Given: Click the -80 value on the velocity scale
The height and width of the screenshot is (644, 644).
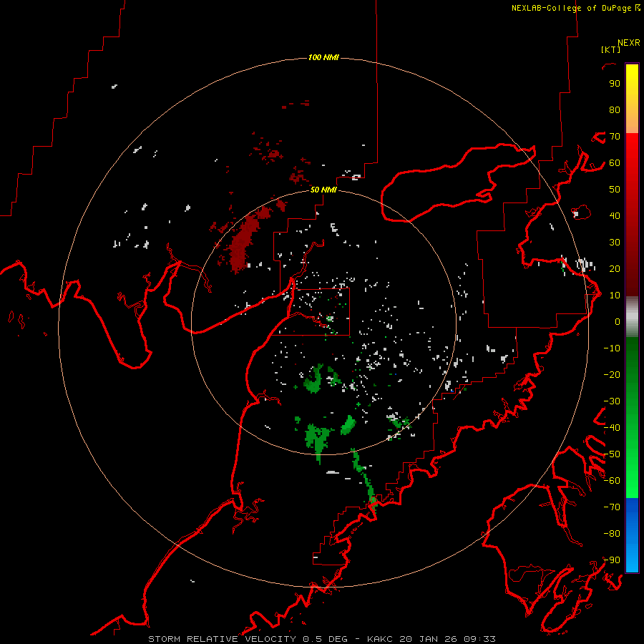Looking at the screenshot, I should [612, 534].
